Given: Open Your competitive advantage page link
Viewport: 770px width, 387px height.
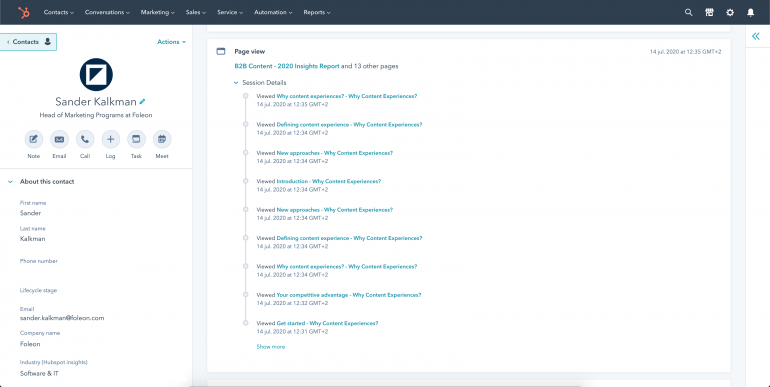Looking at the screenshot, I should pos(349,295).
